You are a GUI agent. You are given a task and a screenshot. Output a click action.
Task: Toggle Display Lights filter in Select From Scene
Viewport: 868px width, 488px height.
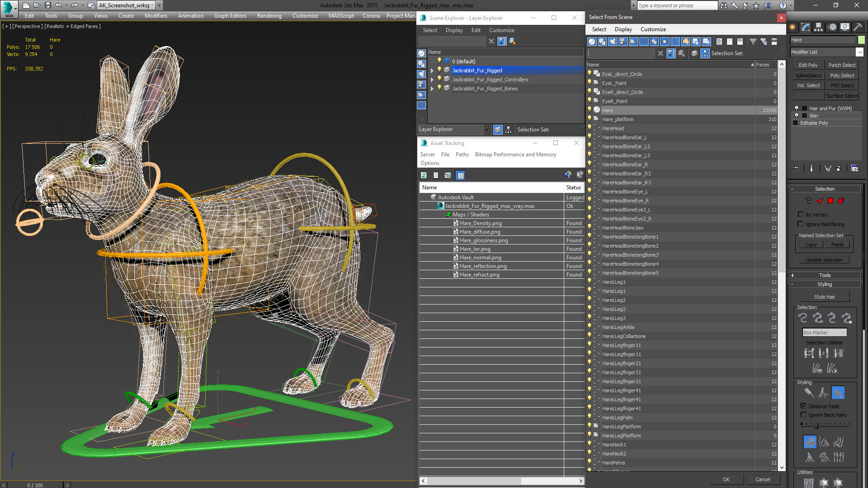(x=613, y=42)
